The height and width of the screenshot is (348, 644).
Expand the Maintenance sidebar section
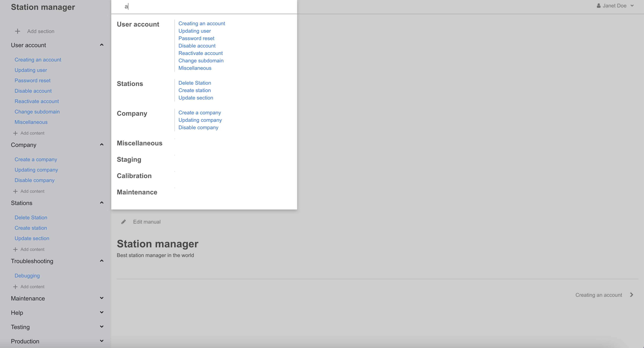coord(101,298)
